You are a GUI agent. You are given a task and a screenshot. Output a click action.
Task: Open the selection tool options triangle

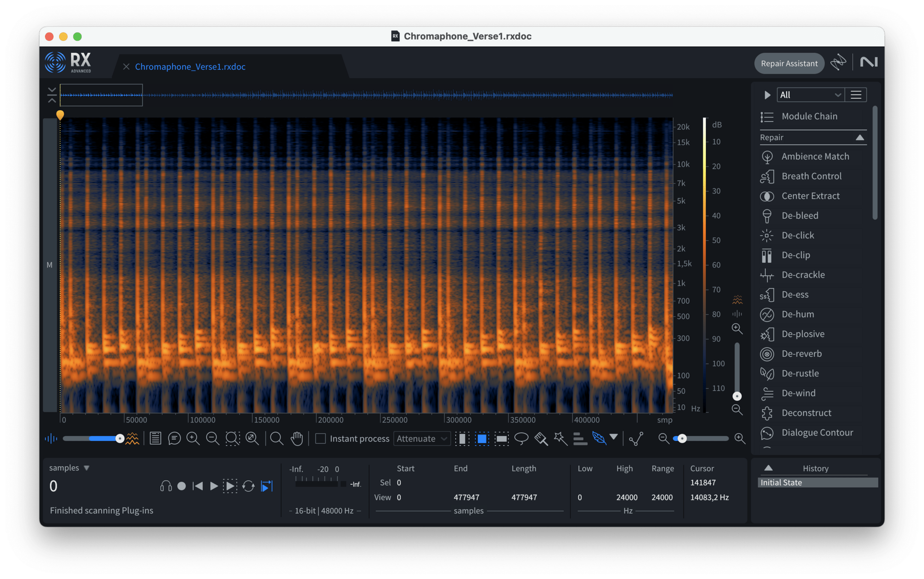point(614,437)
